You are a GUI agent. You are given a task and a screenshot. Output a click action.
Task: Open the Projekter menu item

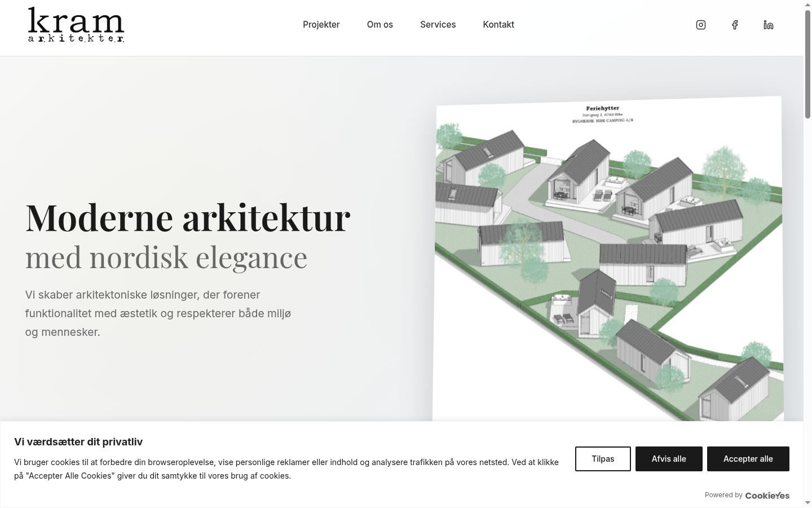click(x=321, y=25)
